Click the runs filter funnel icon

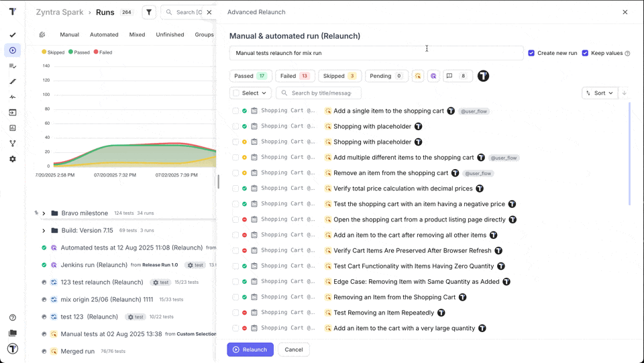149,12
